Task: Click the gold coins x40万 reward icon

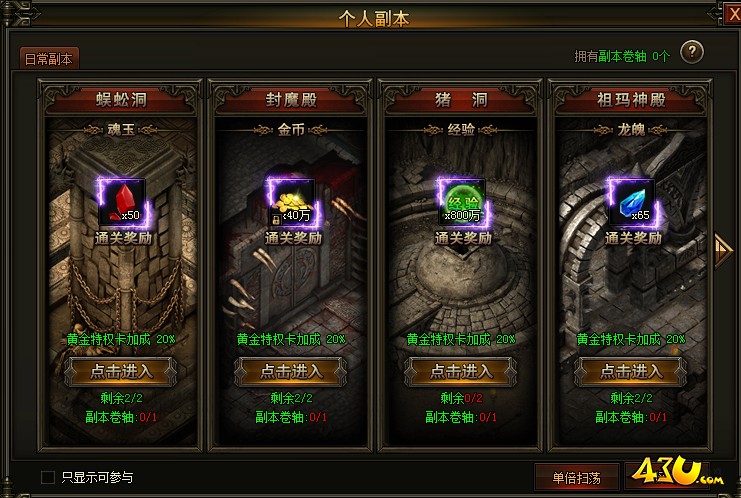Action: (293, 202)
